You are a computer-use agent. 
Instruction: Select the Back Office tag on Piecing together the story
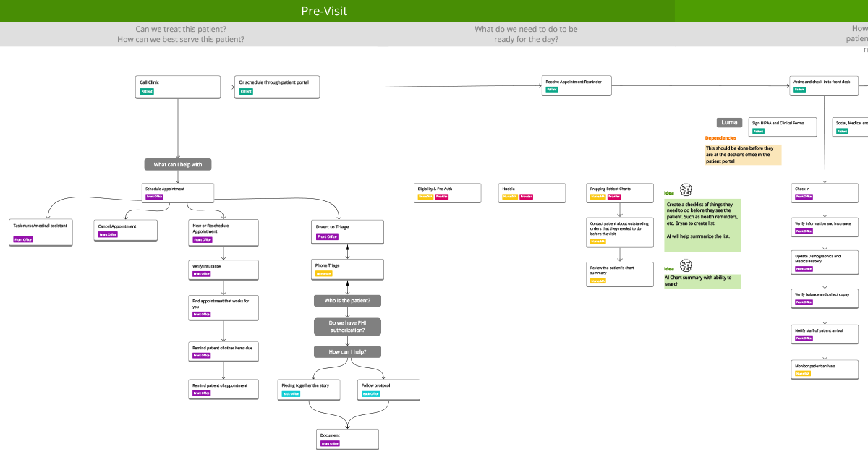coord(290,393)
